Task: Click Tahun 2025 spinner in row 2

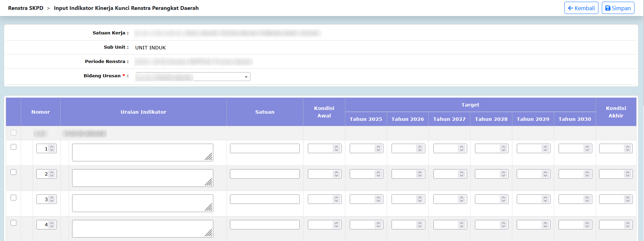Action: [x=378, y=174]
